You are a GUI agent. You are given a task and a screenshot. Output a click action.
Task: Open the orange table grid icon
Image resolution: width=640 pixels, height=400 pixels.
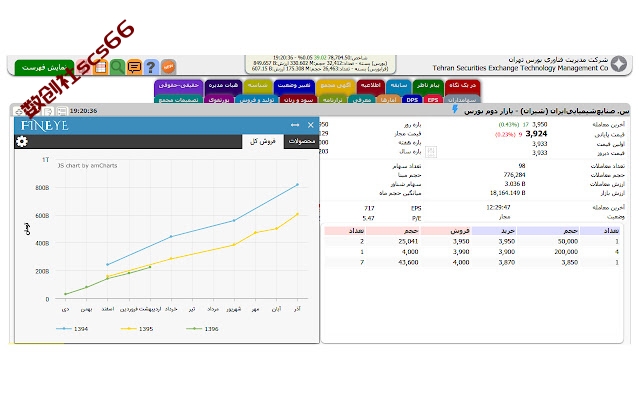click(x=100, y=67)
